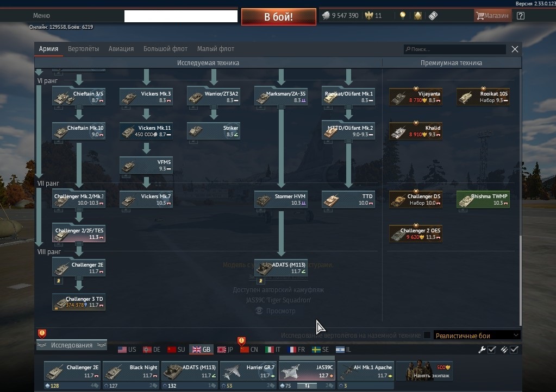
Task: Select the Bhishma TWMP tank
Action: (483, 199)
